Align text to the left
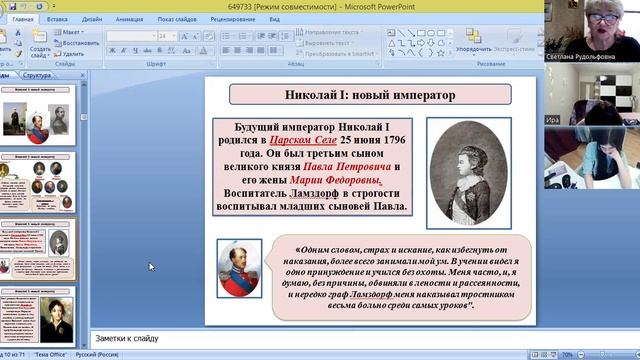This screenshot has height=360, width=640. (x=226, y=51)
